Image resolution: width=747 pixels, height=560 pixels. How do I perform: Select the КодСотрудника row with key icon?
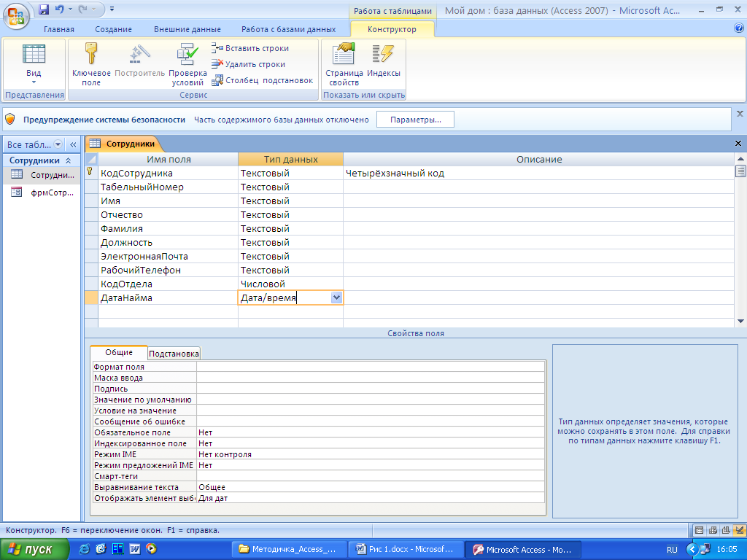[x=91, y=173]
